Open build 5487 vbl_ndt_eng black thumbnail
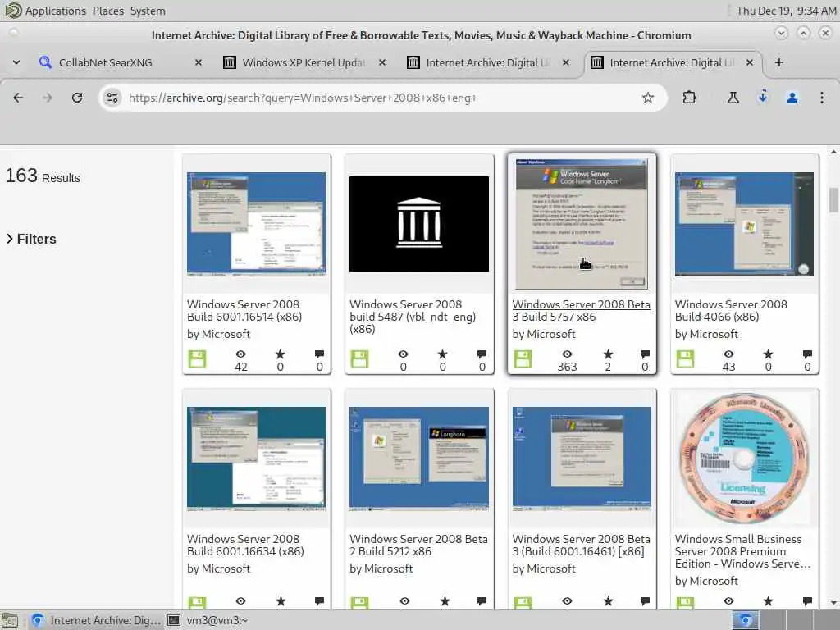The height and width of the screenshot is (630, 840). point(419,224)
